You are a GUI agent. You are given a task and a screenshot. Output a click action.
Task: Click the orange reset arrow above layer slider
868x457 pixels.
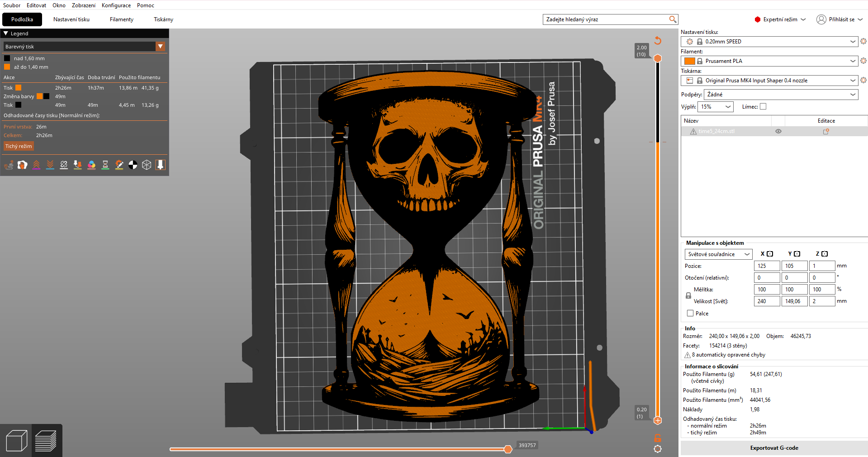[658, 41]
